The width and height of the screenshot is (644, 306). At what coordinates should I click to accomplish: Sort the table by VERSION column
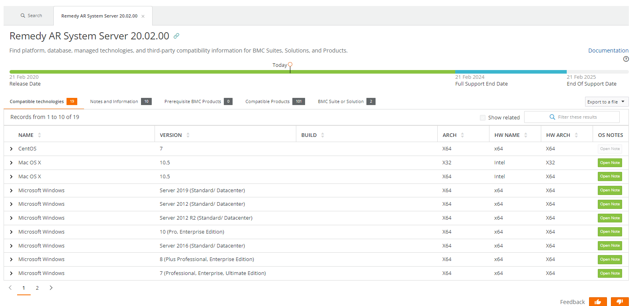(x=188, y=135)
